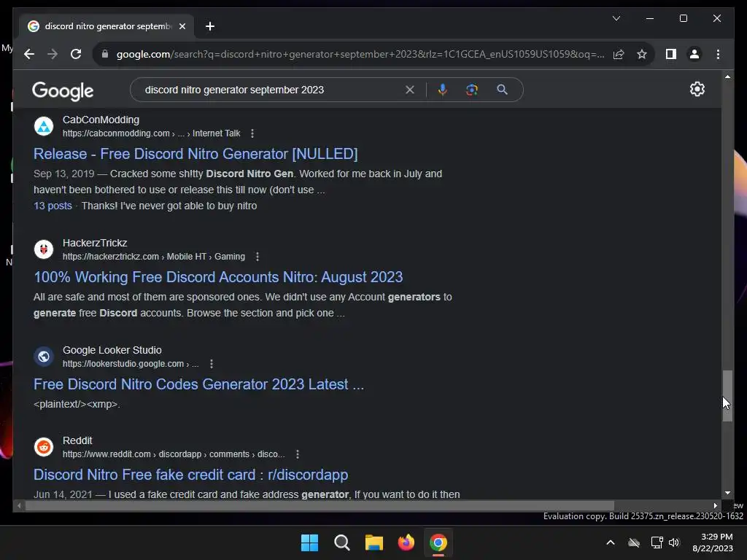Open the Windows Start menu
The height and width of the screenshot is (560, 747).
(309, 542)
